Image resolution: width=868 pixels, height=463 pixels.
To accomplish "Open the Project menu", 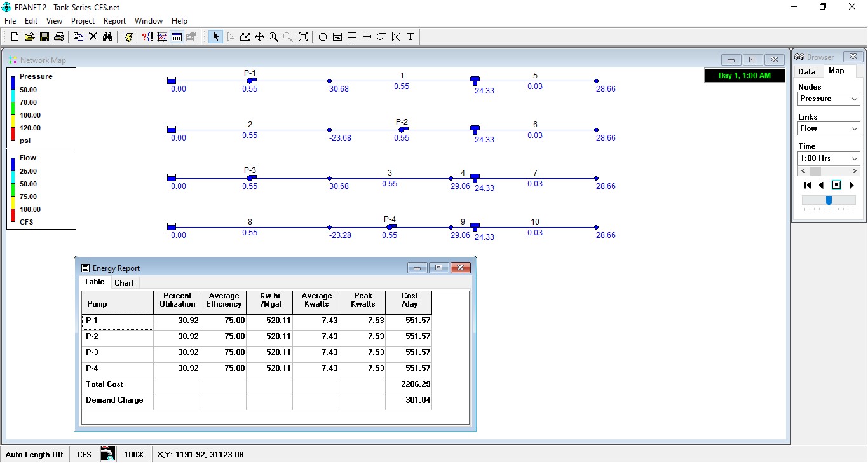I will [x=83, y=20].
